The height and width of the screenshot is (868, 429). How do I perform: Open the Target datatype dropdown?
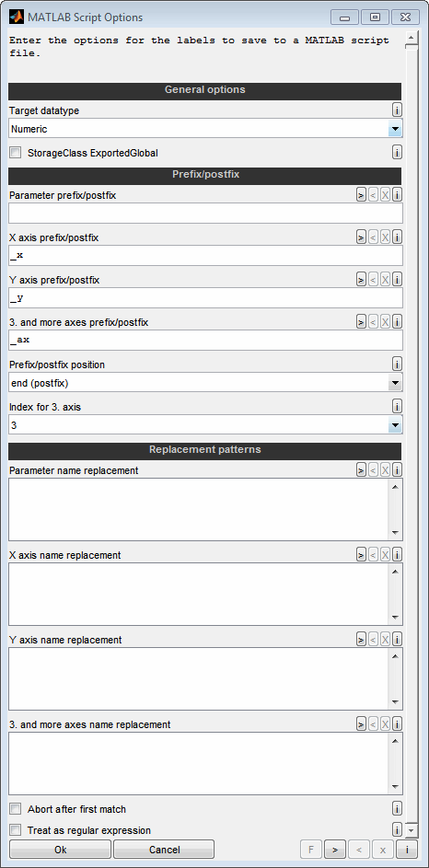205,129
